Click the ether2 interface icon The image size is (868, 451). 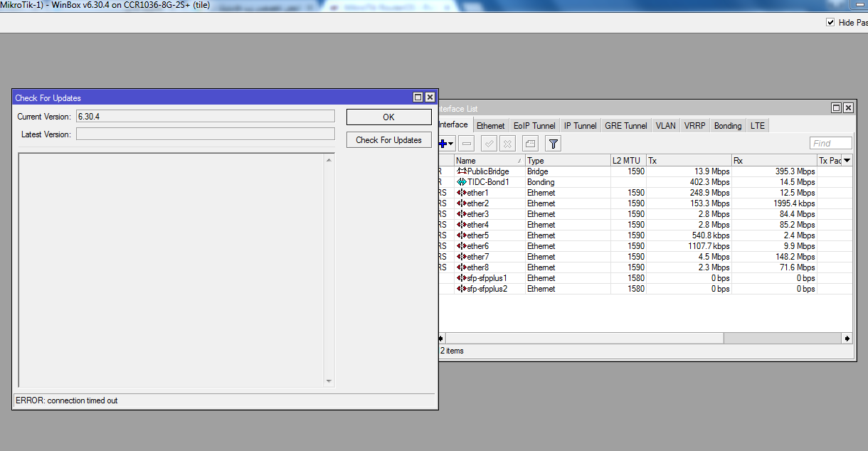(x=462, y=203)
